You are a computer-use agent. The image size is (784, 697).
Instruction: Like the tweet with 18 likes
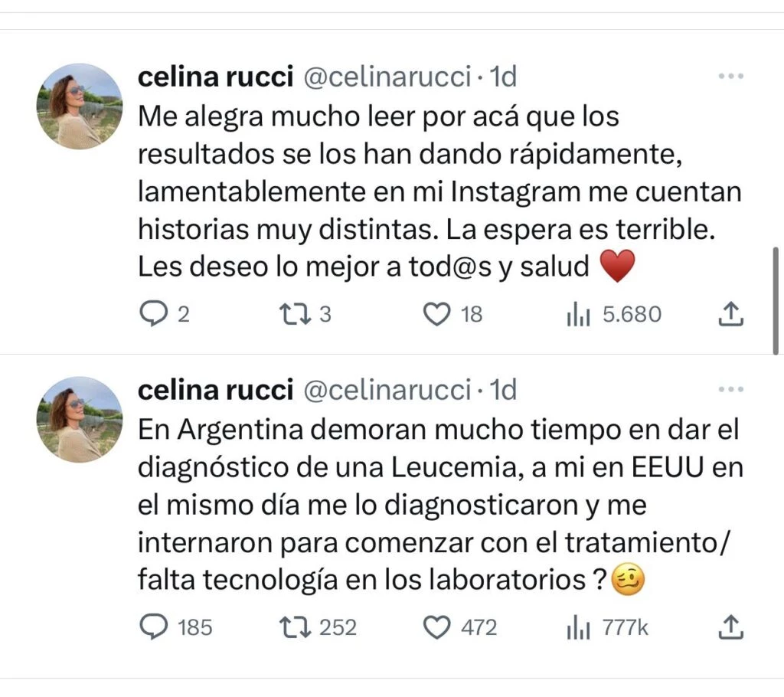436,314
